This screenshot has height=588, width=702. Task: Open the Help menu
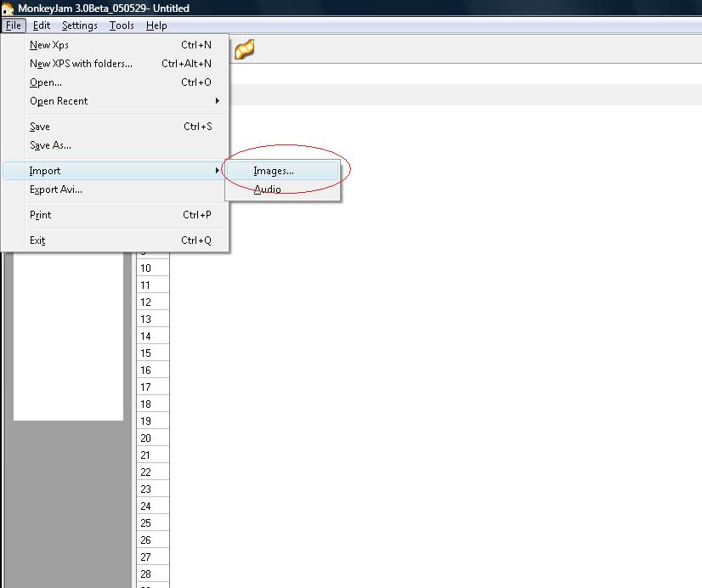pos(156,25)
